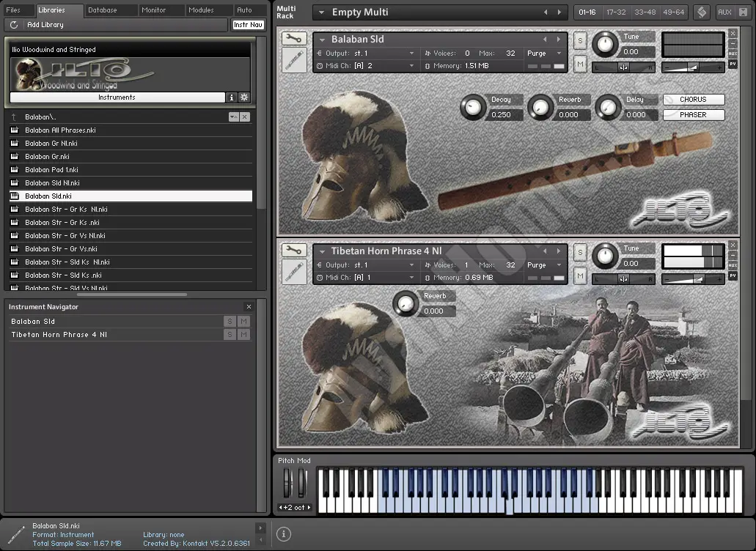Click the Instruments button in Ilio library
Viewport: 756px width, 551px height.
pos(117,97)
